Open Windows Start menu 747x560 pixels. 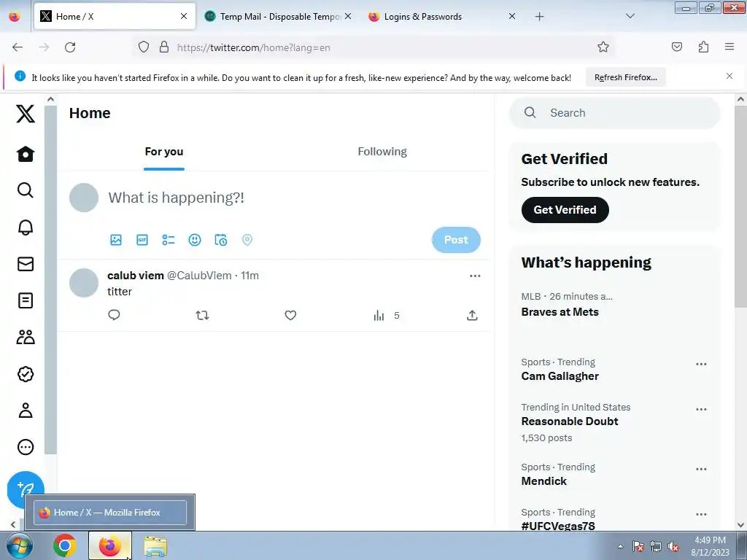point(20,545)
